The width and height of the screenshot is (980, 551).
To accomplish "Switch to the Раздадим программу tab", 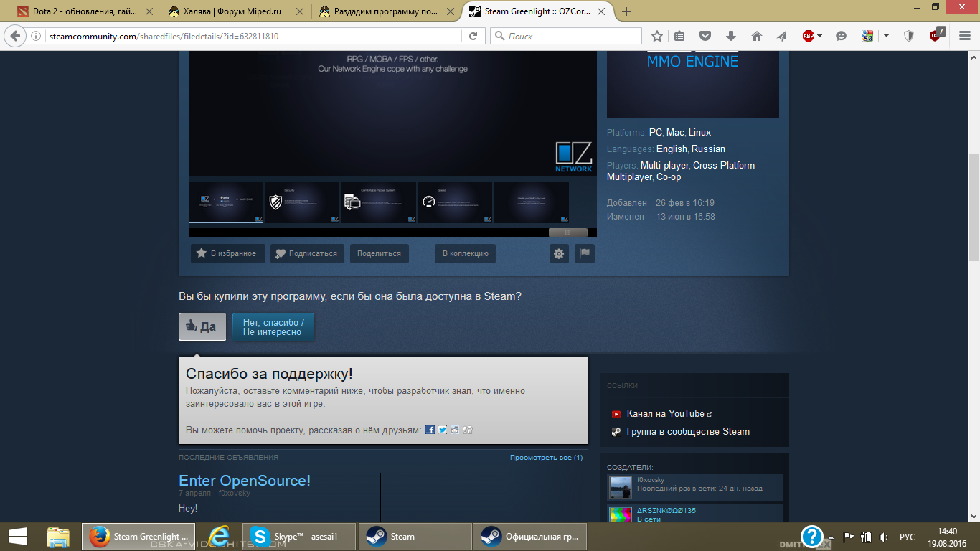I will [386, 11].
